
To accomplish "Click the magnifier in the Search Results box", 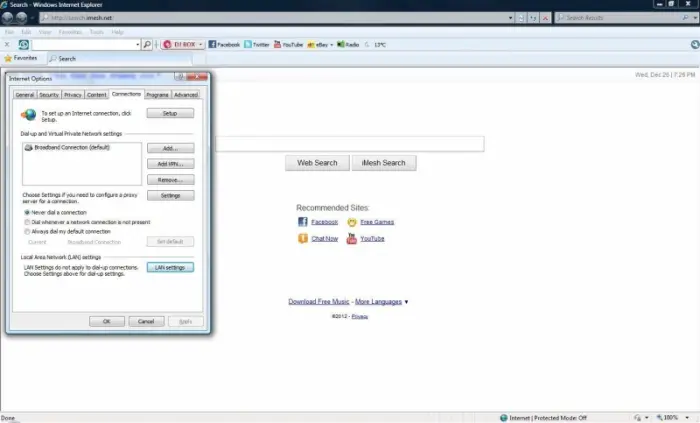I will 685,18.
